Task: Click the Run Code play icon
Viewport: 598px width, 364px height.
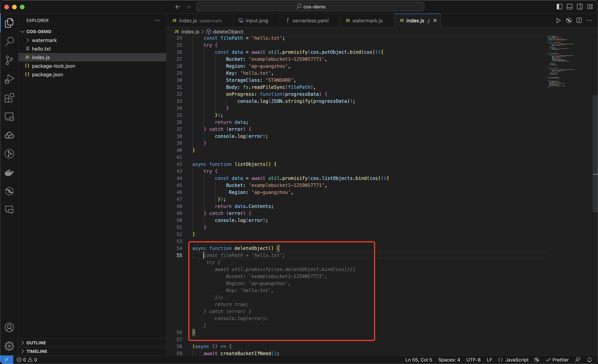Action: [558, 21]
